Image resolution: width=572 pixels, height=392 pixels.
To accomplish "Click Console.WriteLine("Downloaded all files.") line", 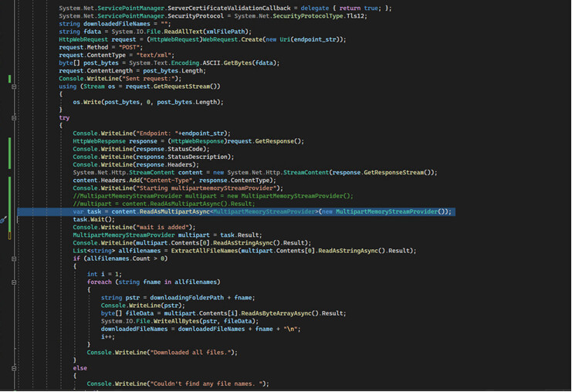I will pyautogui.click(x=162, y=353).
